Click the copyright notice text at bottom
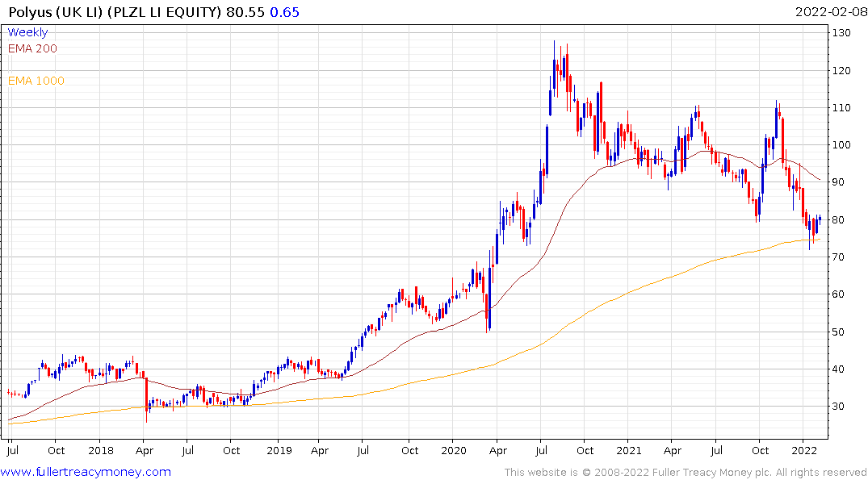Screen dimensions: 868x484 point(686,473)
